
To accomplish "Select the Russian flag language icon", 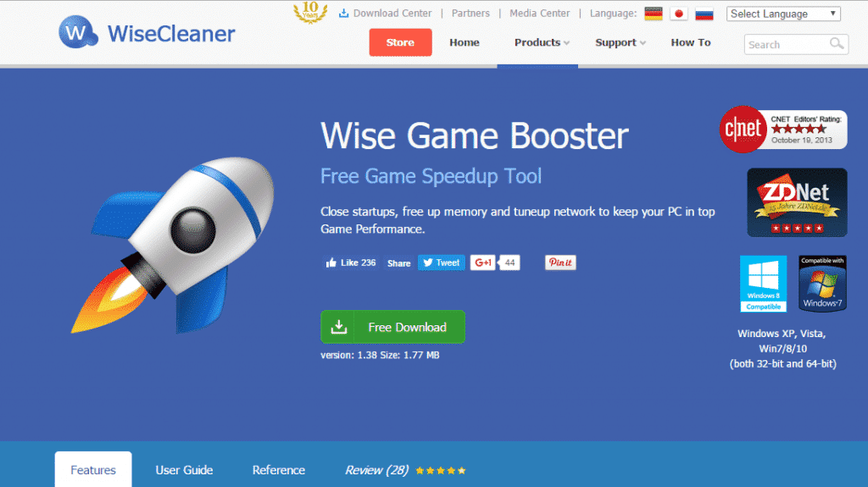I will coord(704,14).
